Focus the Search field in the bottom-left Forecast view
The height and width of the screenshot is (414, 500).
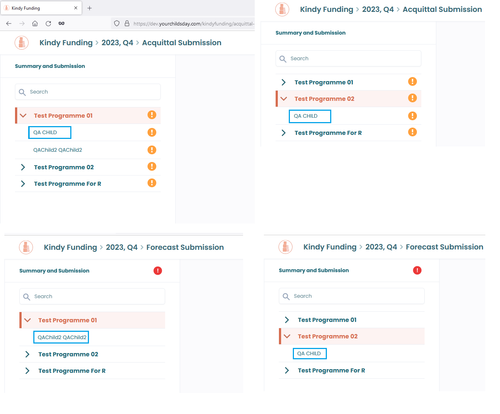click(92, 296)
